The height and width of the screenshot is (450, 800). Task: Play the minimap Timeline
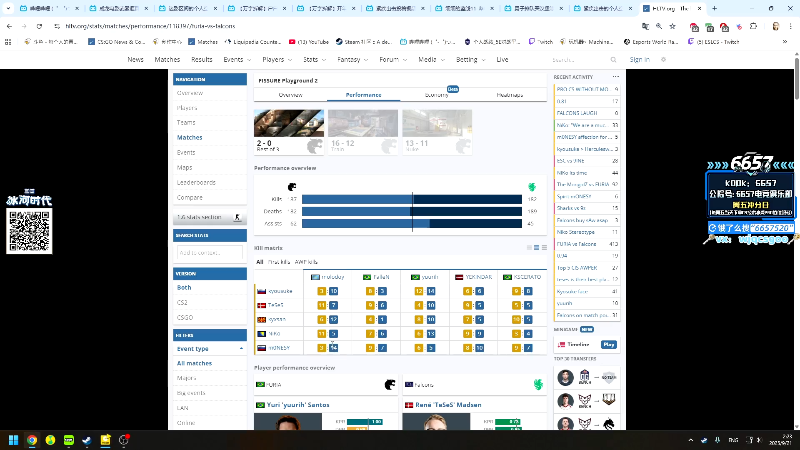click(608, 344)
